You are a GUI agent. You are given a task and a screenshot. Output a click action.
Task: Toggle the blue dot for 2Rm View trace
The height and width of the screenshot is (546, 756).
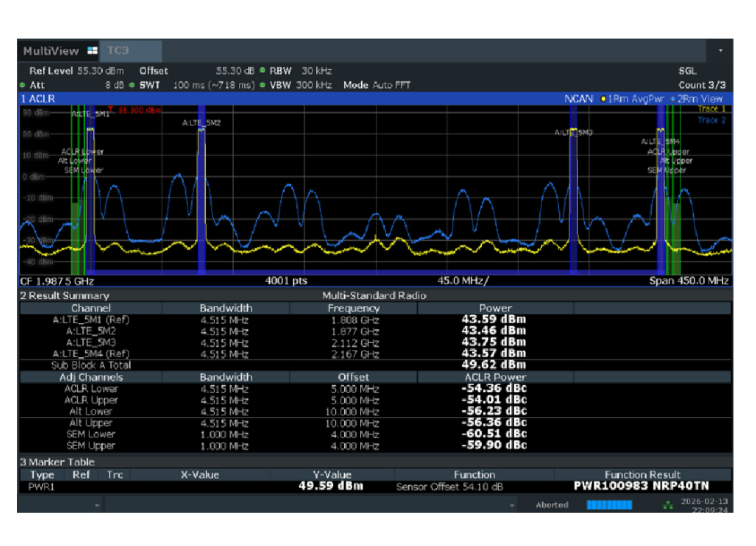tap(673, 99)
